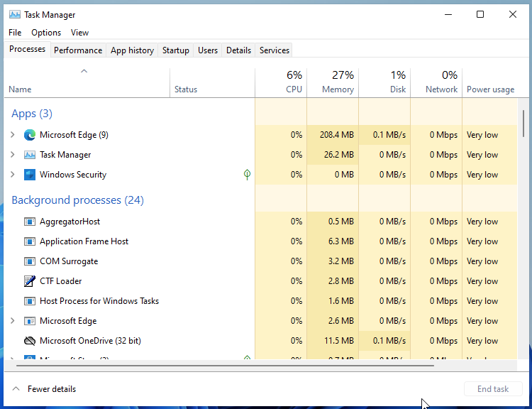Select the Application Frame Host row name
Image resolution: width=532 pixels, height=409 pixels.
84,241
